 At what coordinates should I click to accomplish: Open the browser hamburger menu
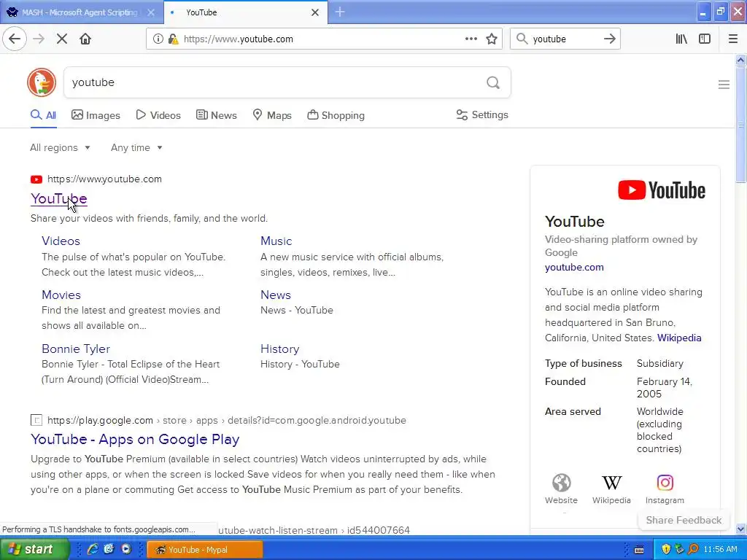pyautogui.click(x=733, y=39)
